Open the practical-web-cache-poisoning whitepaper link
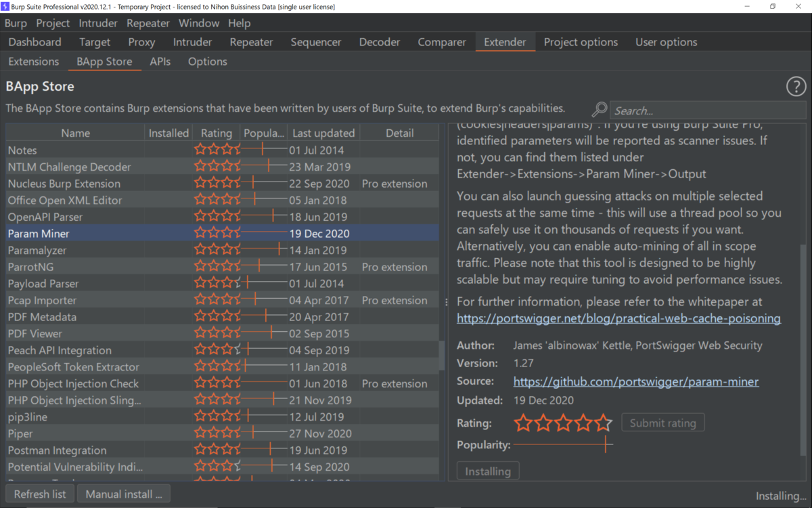The width and height of the screenshot is (812, 508). coord(618,318)
